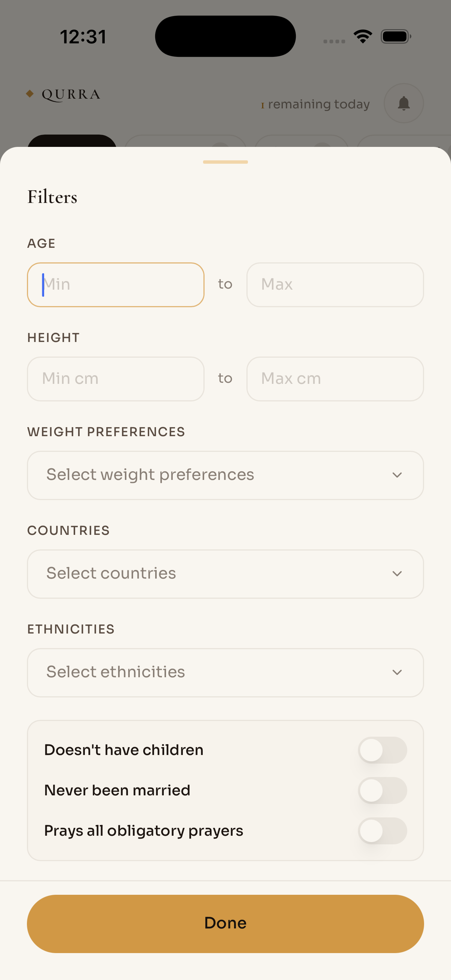Enable "Prays all obligatory prayers"
The image size is (451, 980).
[382, 830]
